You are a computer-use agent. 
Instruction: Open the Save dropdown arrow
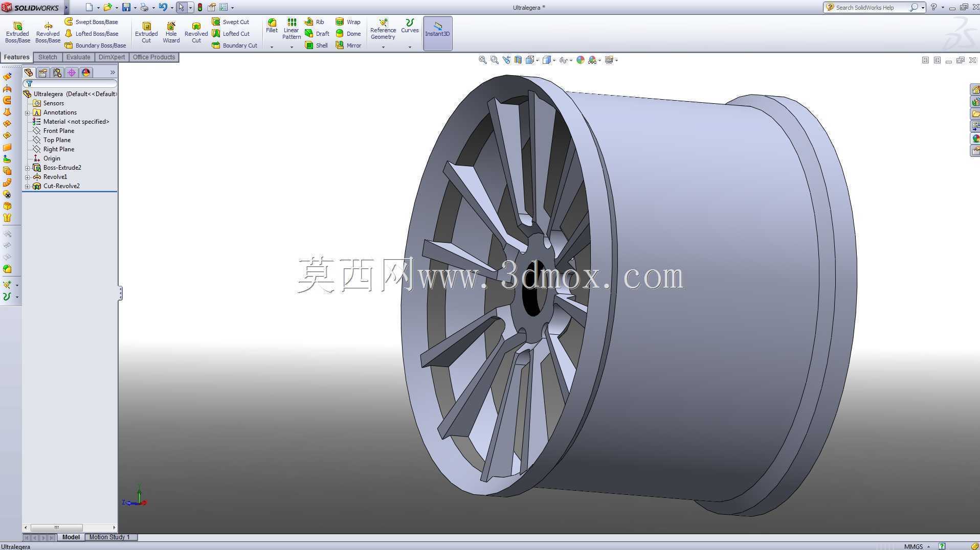(135, 8)
